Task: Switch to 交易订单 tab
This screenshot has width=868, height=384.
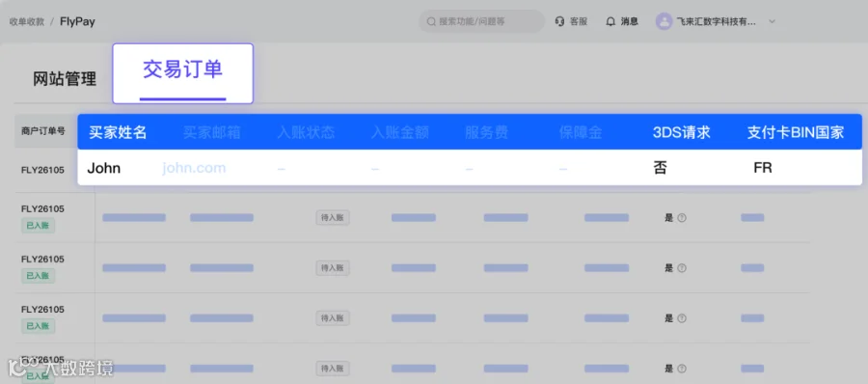Action: 182,73
